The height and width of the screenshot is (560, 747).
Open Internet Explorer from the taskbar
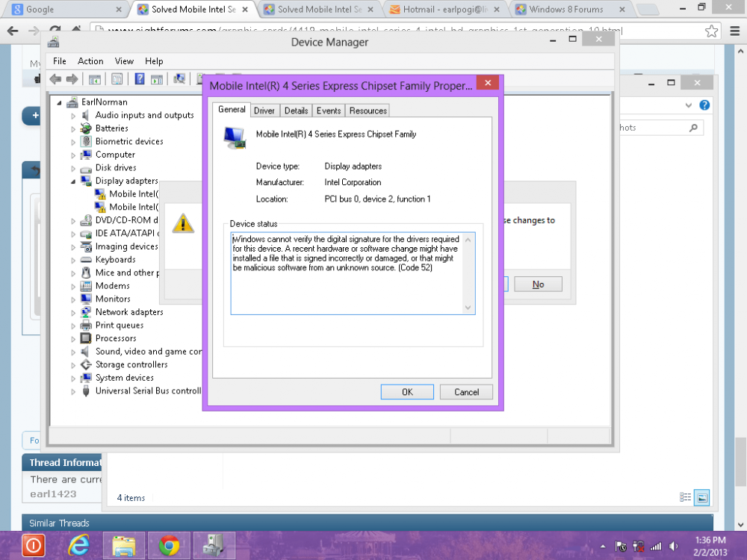point(79,545)
